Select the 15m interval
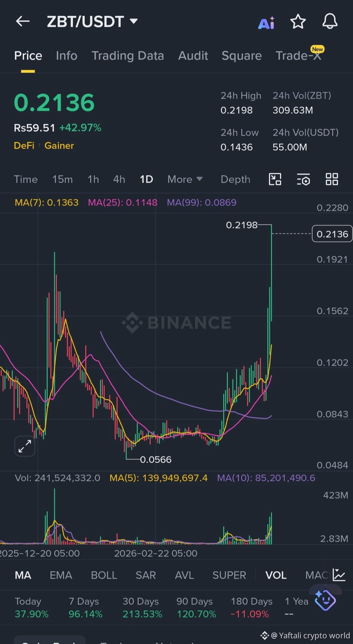This screenshot has height=644, width=353. [63, 179]
